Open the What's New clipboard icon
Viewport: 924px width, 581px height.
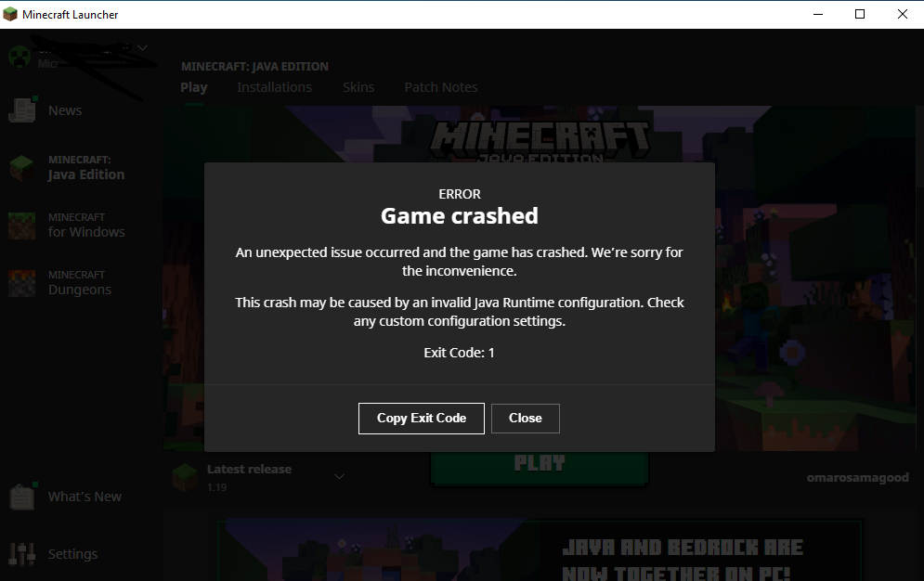(x=22, y=497)
